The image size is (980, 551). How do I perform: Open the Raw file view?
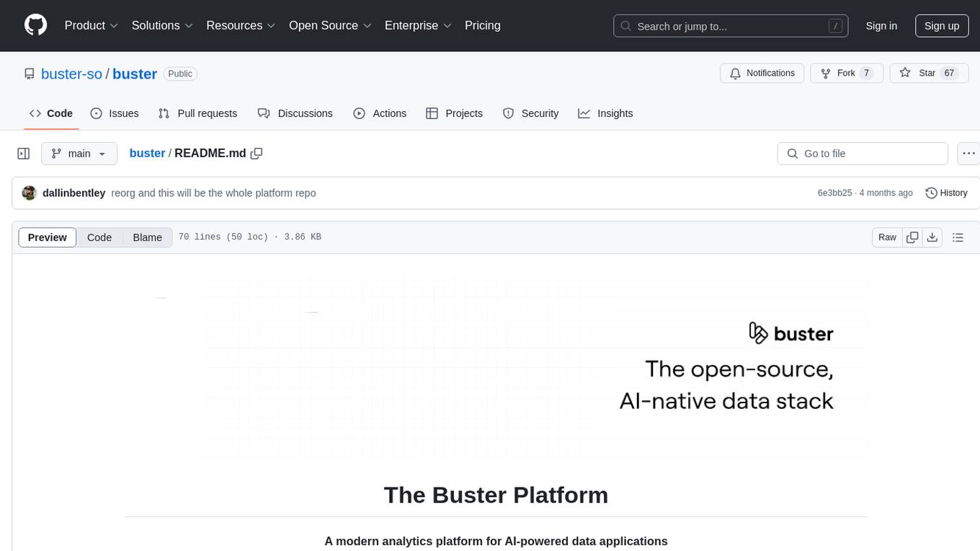pos(887,237)
